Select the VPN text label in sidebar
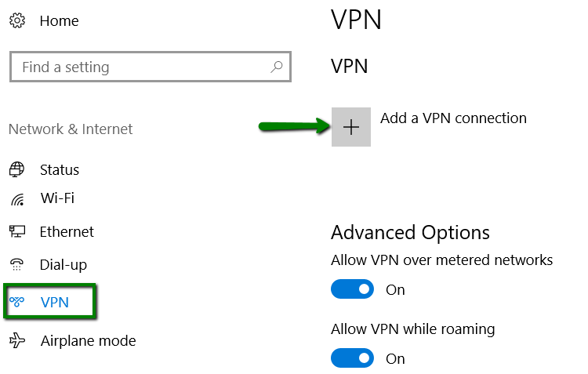Image resolution: width=588 pixels, height=374 pixels. [x=54, y=302]
